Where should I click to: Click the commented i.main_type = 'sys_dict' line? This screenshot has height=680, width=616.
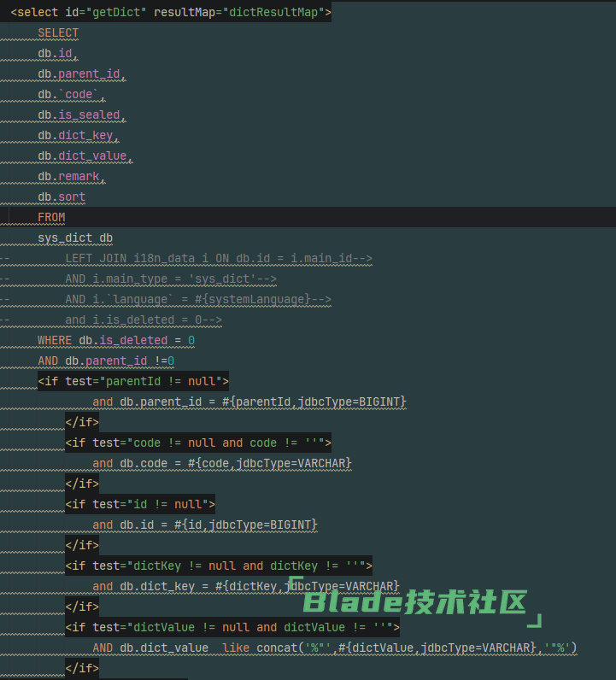tap(171, 278)
